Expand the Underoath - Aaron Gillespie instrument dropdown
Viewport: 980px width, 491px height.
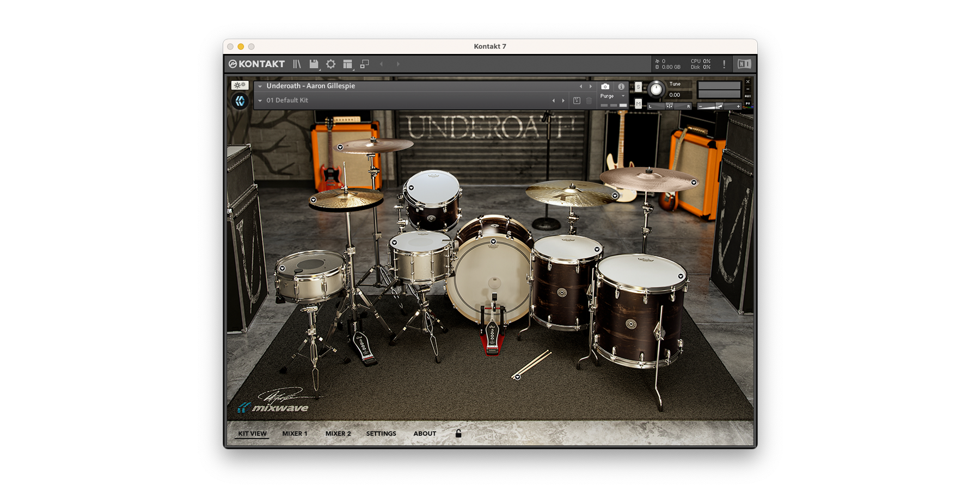click(260, 86)
